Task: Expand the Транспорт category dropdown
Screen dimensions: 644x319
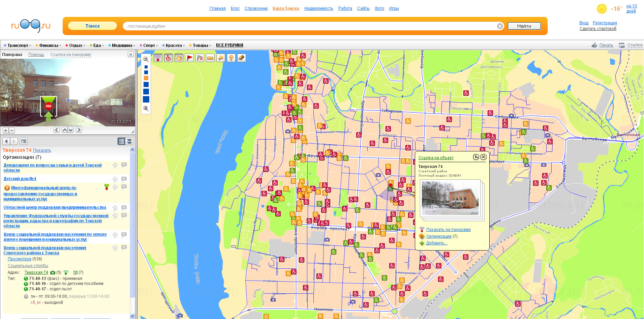Action: pos(17,45)
